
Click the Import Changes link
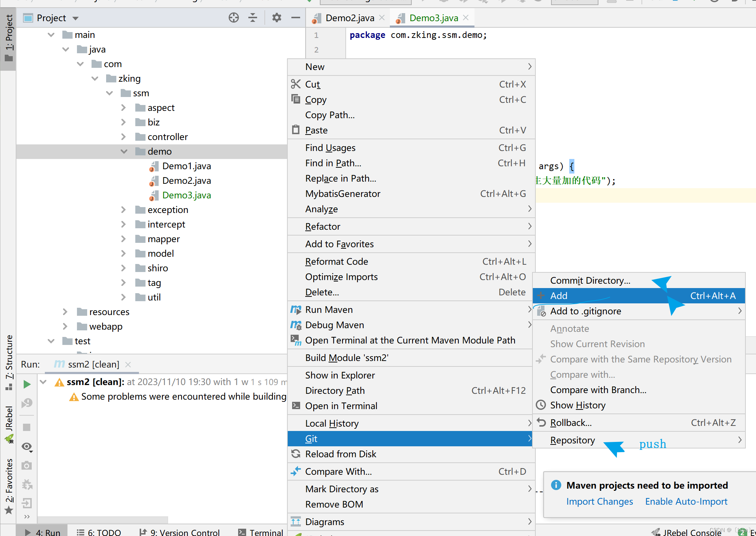point(600,501)
